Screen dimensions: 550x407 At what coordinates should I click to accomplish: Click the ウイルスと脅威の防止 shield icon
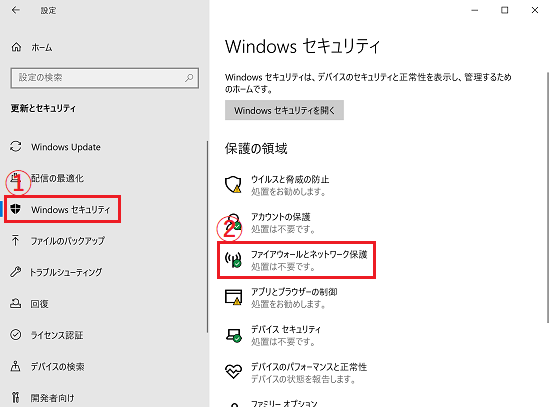pyautogui.click(x=233, y=185)
